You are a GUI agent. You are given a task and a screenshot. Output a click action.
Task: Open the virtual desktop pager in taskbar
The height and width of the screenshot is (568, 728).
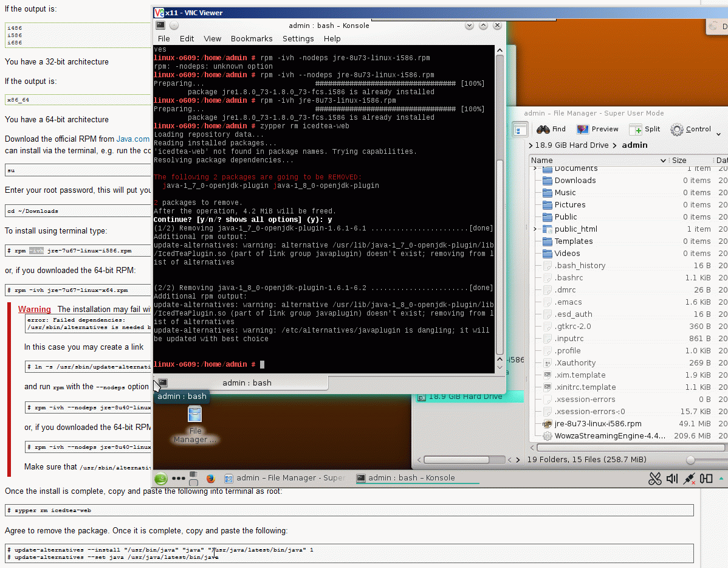click(194, 478)
